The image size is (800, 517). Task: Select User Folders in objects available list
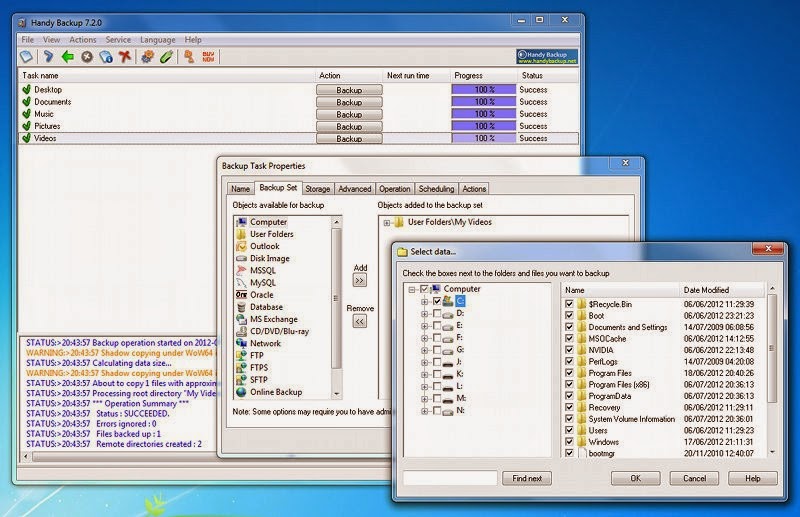click(x=271, y=234)
